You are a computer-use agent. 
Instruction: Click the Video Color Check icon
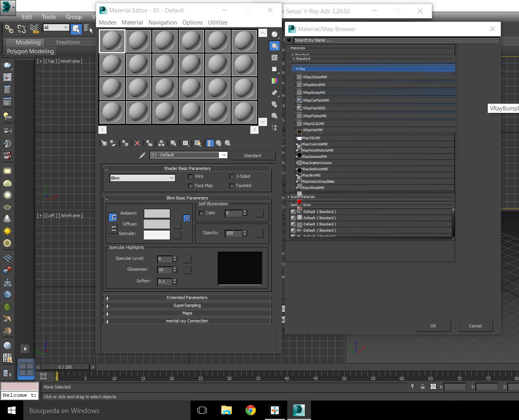click(274, 81)
